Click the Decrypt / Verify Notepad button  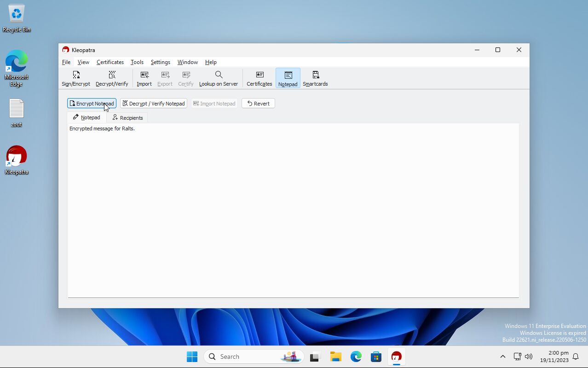(x=153, y=103)
